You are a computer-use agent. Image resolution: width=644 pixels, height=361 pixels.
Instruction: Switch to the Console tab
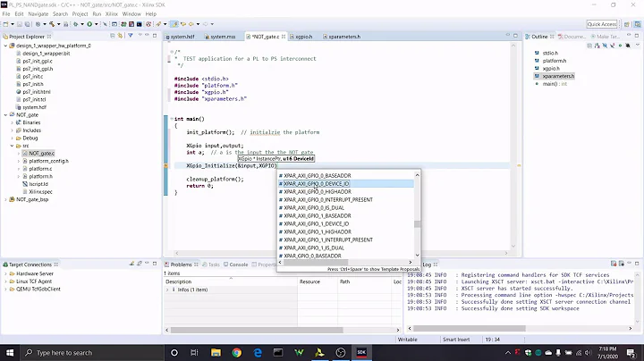[x=236, y=264]
